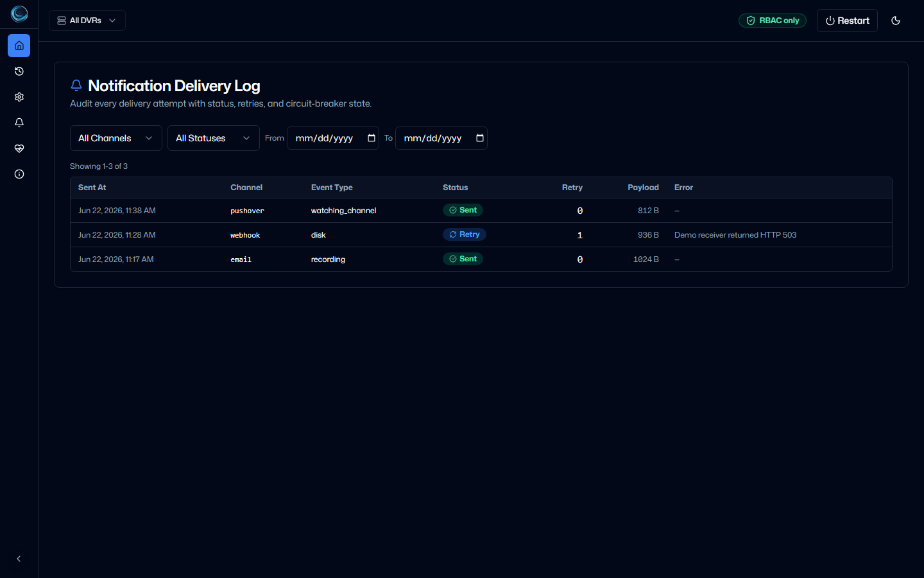
Task: Open the All Channels filter dropdown
Action: (116, 138)
